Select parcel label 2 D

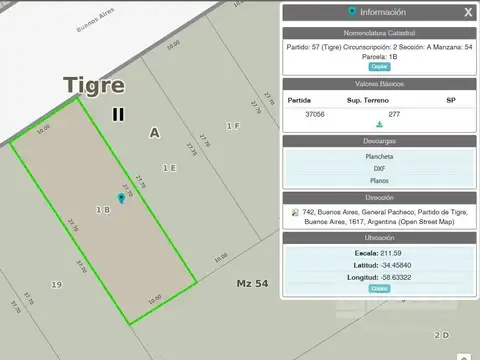coord(442,335)
